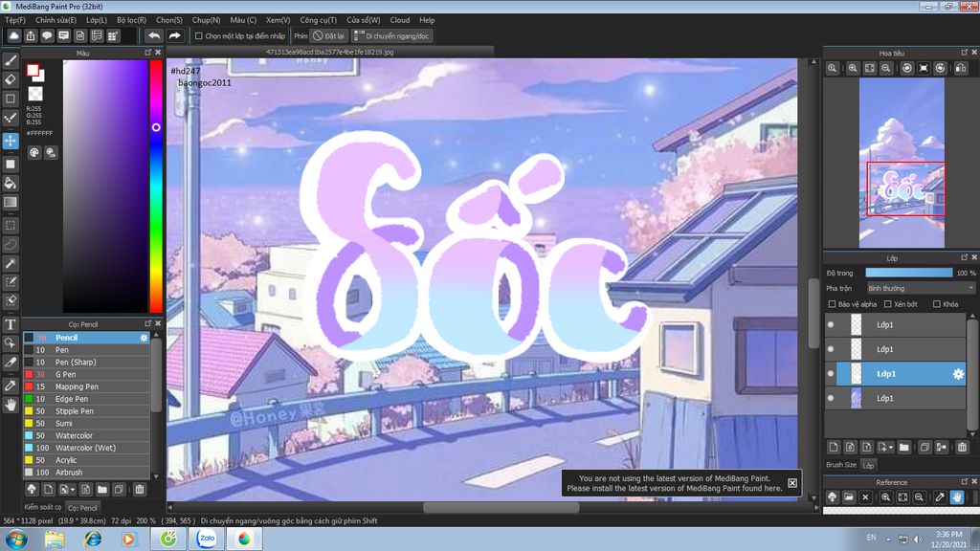Select the Eraser tool

[x=11, y=79]
